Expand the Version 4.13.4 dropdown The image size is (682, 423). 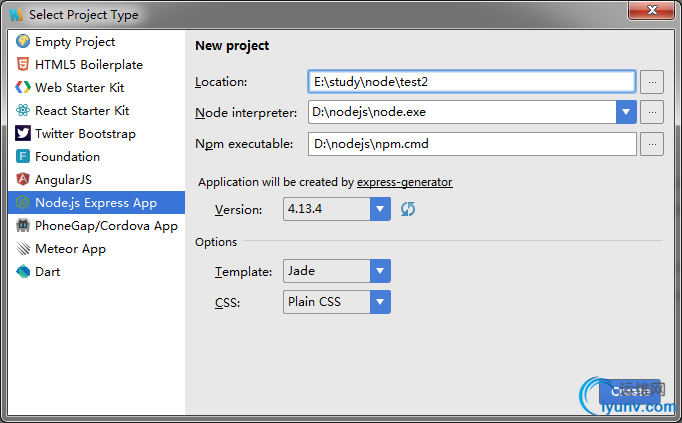[380, 209]
